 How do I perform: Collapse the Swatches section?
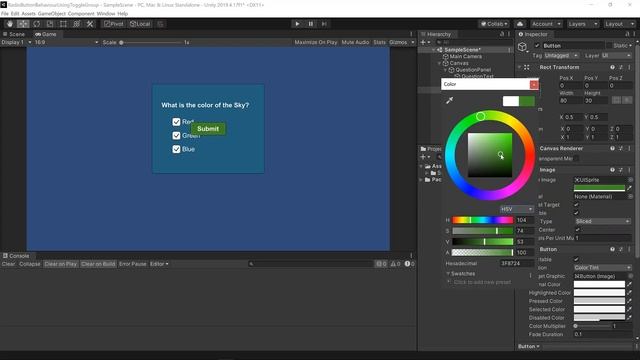pyautogui.click(x=448, y=274)
